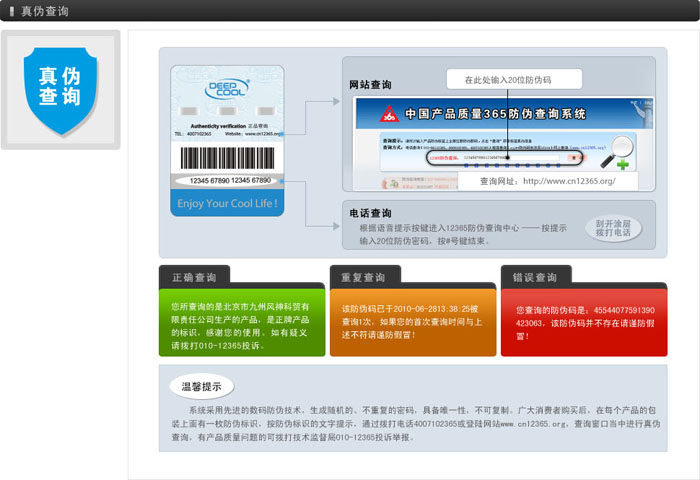Click the orange repeat-query result panel
700x480 pixels.
point(412,323)
